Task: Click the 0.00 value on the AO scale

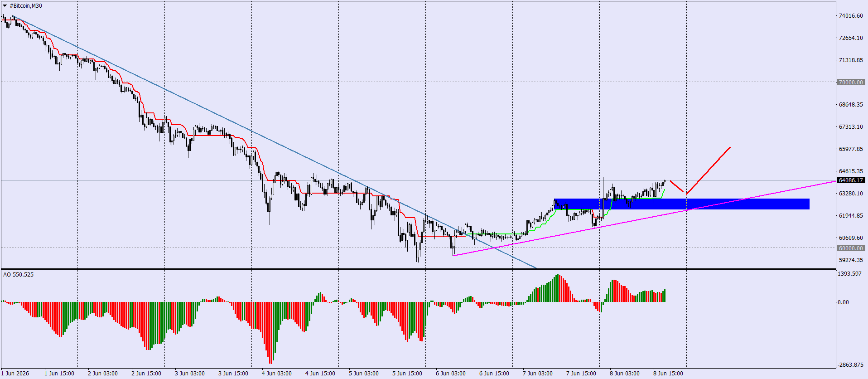Action: point(843,302)
